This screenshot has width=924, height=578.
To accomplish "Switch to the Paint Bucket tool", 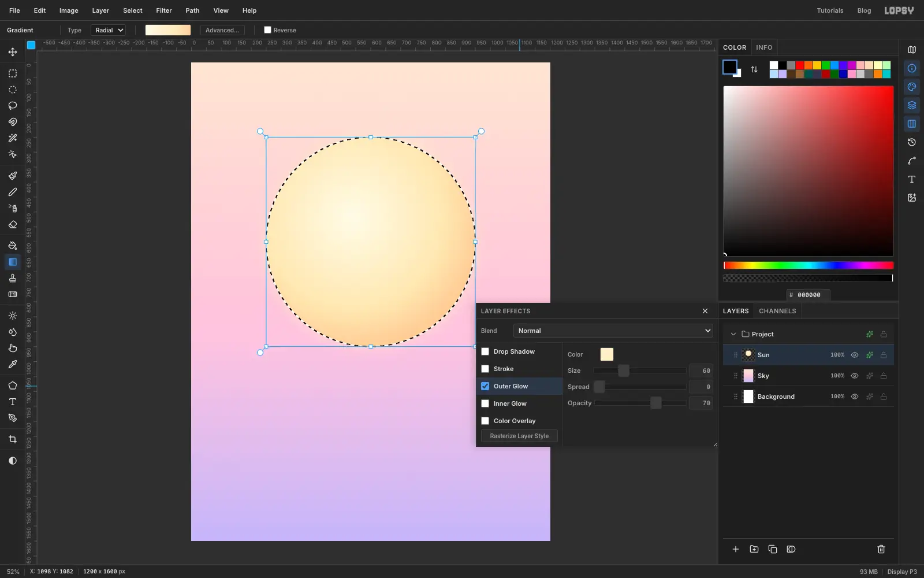I will click(x=13, y=246).
